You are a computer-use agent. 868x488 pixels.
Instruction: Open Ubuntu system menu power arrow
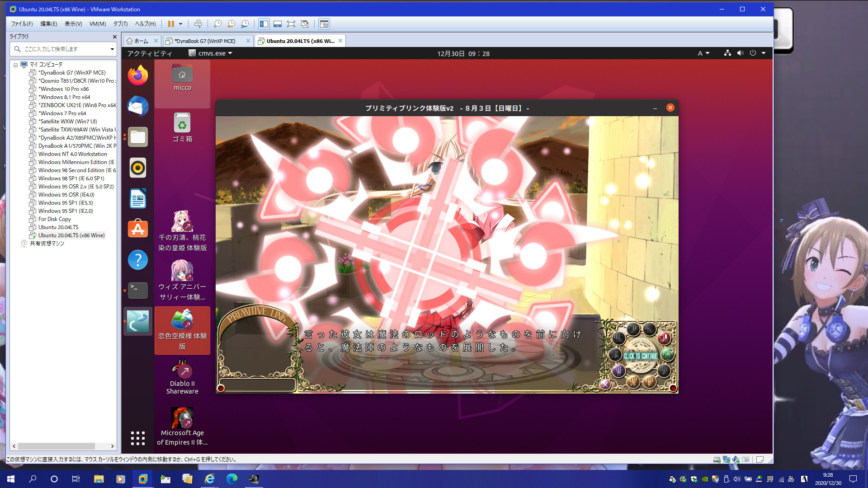tap(764, 53)
